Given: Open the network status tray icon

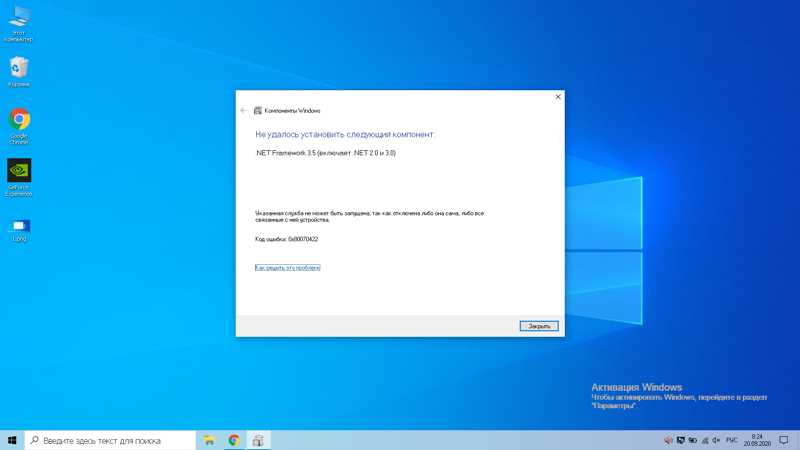Looking at the screenshot, I should [x=705, y=440].
